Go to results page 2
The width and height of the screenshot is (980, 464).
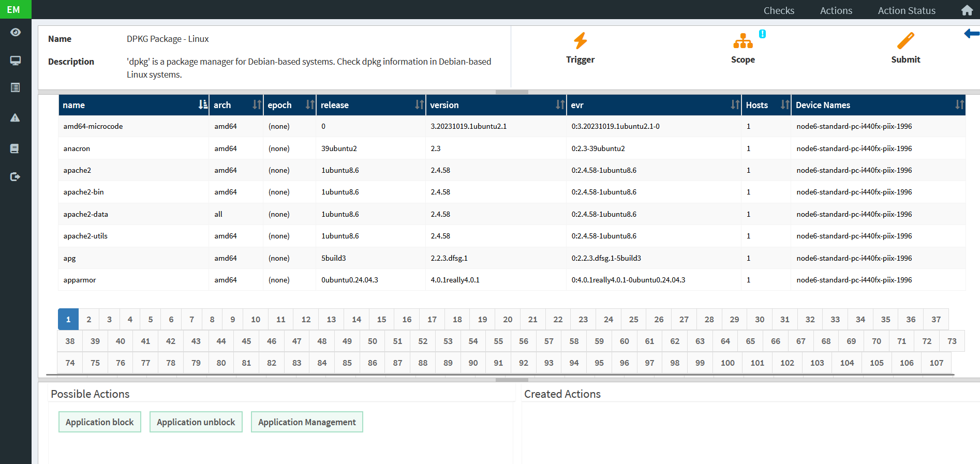[x=89, y=319]
